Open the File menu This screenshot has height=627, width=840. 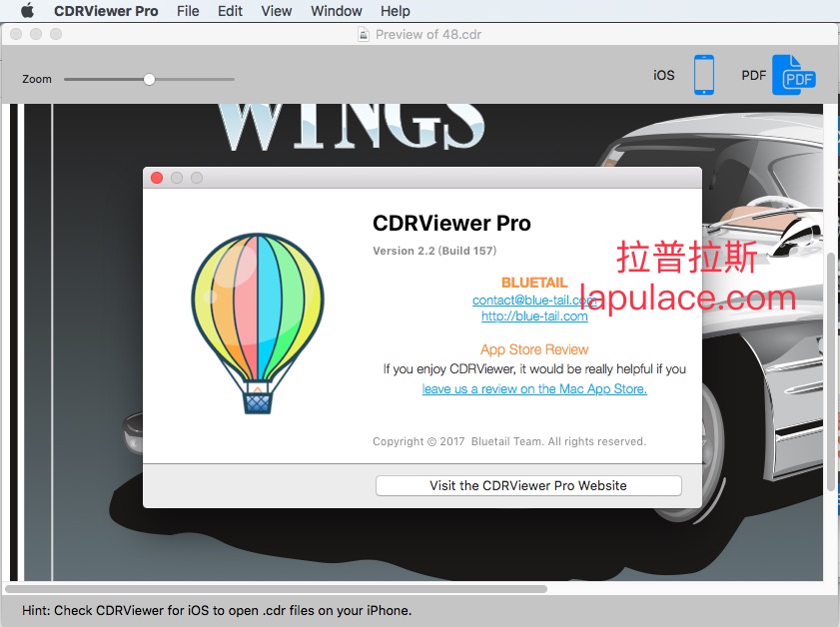tap(188, 11)
